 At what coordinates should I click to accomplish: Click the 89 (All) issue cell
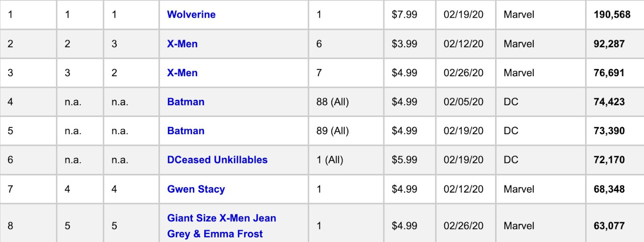[332, 131]
